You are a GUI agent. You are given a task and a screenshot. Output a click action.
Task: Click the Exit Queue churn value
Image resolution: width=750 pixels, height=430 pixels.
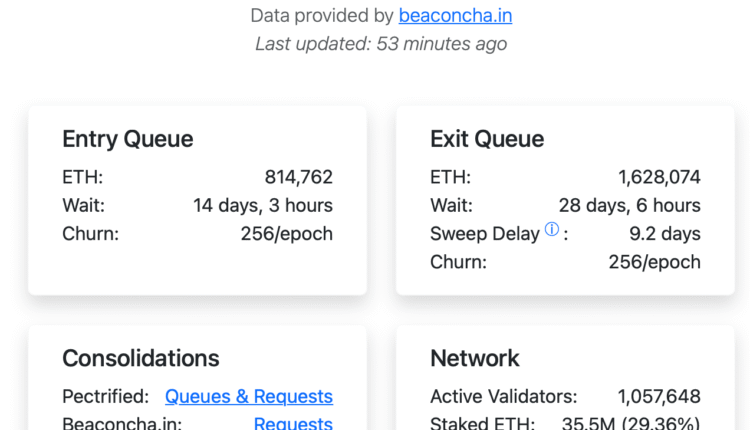pyautogui.click(x=654, y=262)
